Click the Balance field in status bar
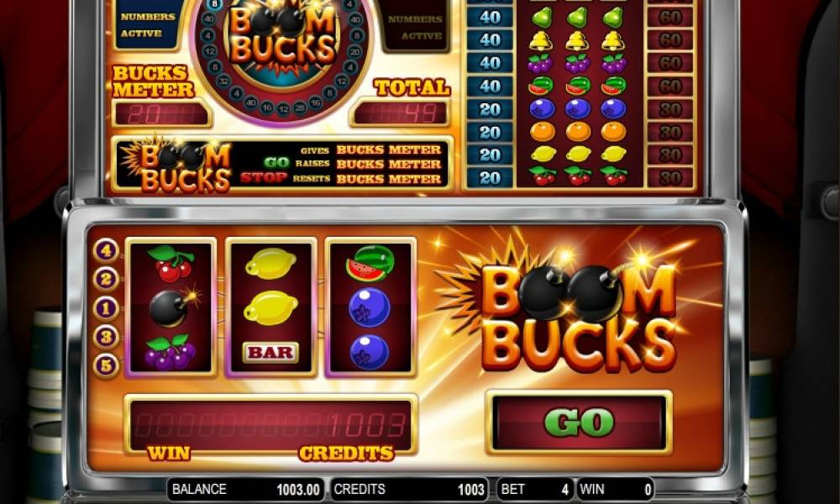 (246, 489)
